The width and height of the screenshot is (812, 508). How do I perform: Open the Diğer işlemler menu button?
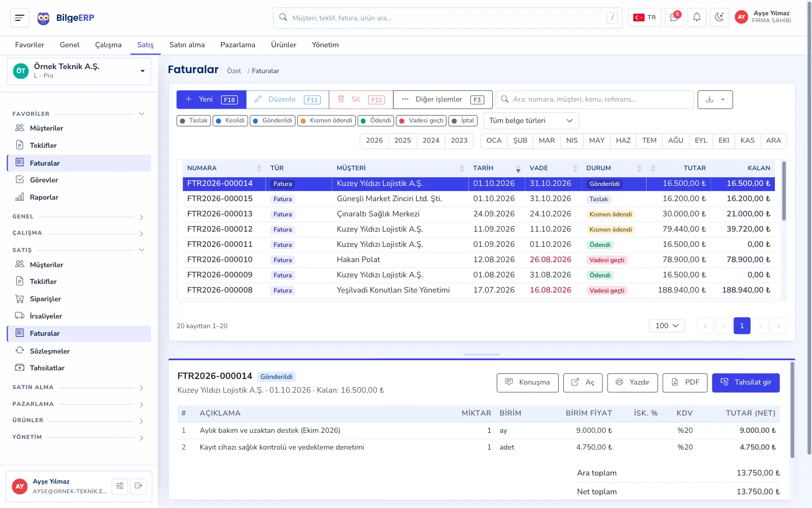click(443, 100)
